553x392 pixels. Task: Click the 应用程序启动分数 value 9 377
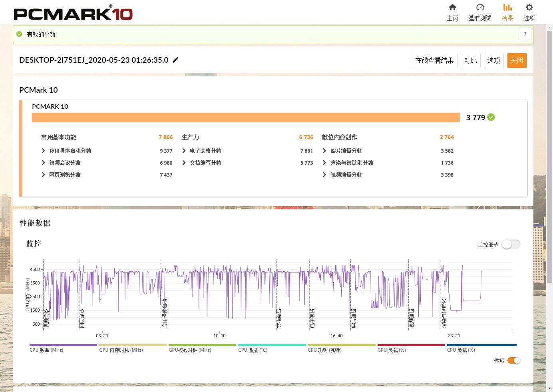[x=166, y=151]
